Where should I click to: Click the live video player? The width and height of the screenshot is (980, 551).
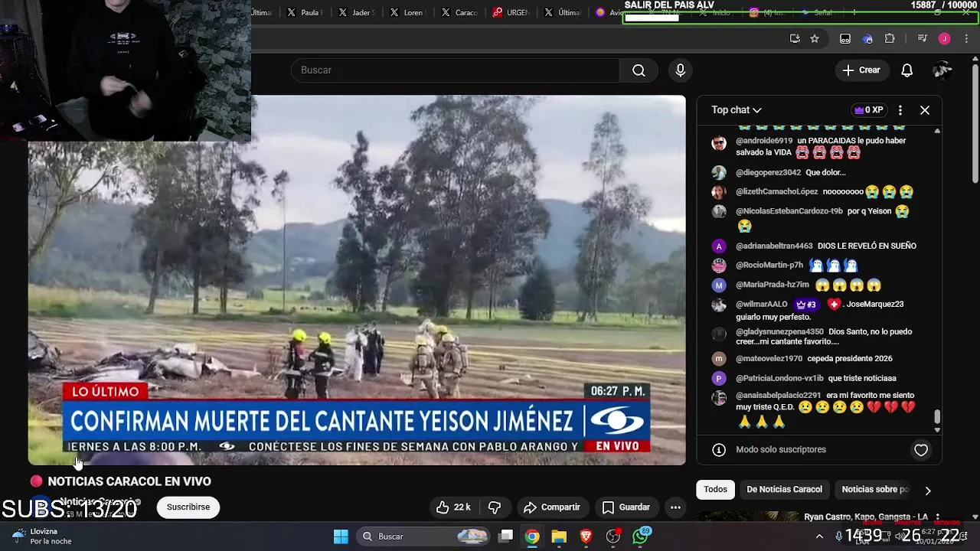[357, 280]
